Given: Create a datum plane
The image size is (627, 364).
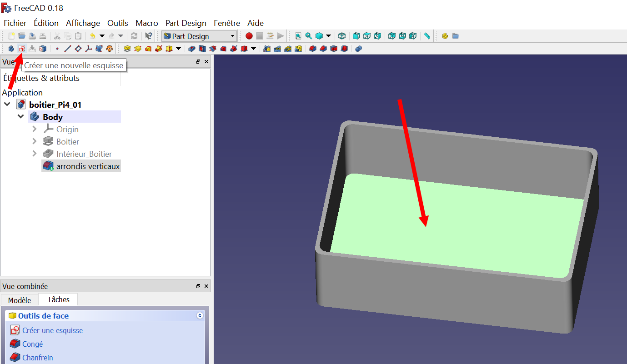Looking at the screenshot, I should (78, 49).
